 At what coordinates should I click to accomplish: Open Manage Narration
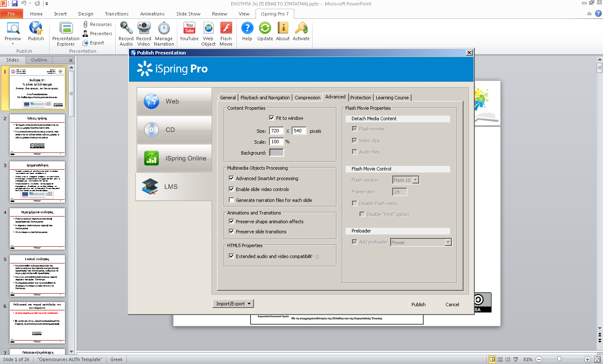164,34
